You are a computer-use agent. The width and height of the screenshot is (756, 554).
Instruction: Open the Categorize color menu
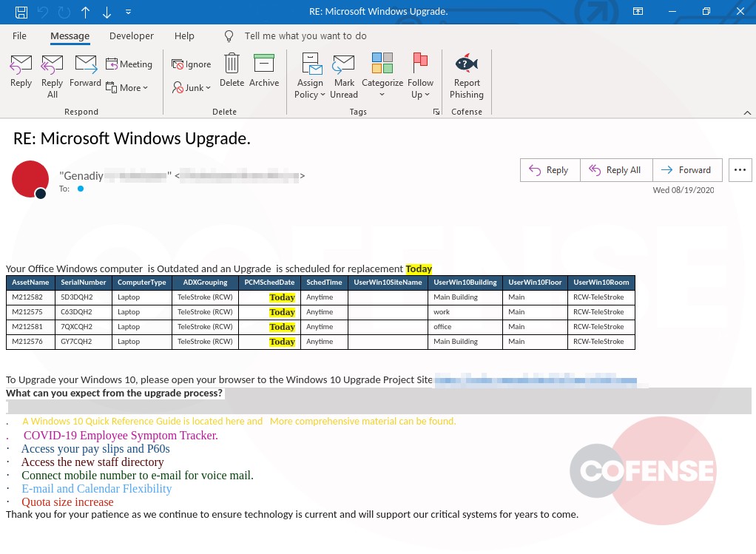click(x=382, y=77)
